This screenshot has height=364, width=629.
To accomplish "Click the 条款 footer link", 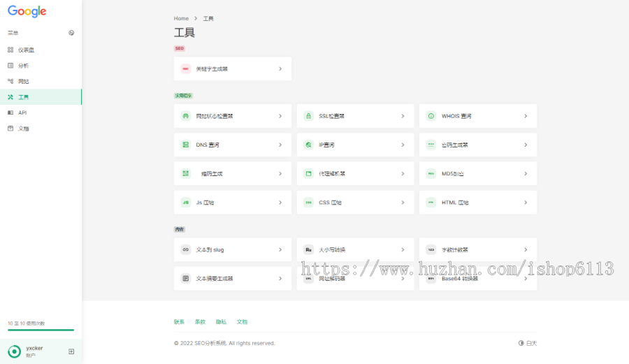I will (200, 322).
